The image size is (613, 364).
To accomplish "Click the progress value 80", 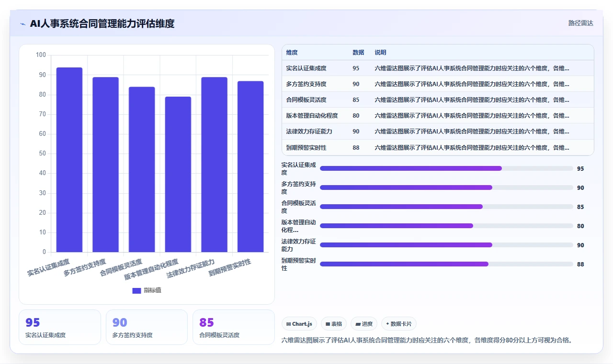I will [x=580, y=226].
